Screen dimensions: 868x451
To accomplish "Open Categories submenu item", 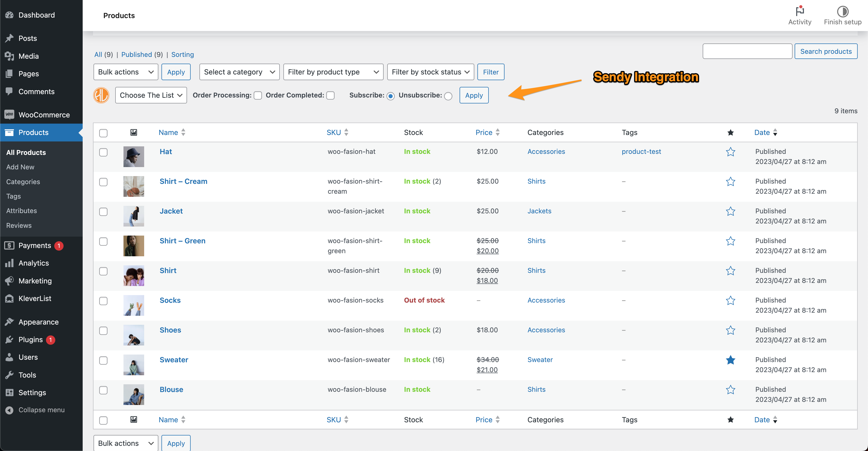I will [23, 182].
